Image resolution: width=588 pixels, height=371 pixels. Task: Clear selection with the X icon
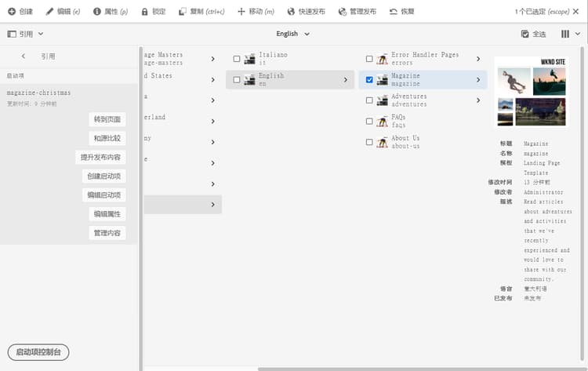tap(575, 12)
